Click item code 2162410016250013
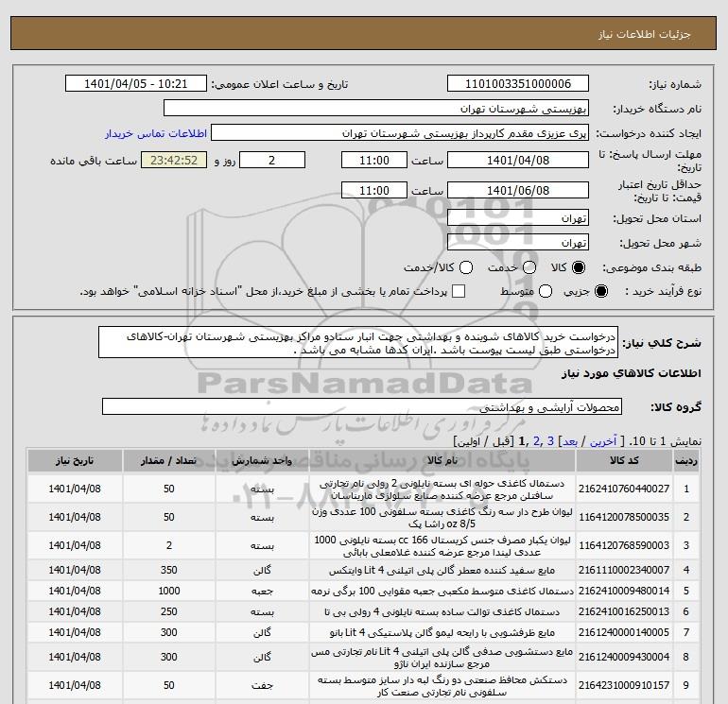 point(624,611)
